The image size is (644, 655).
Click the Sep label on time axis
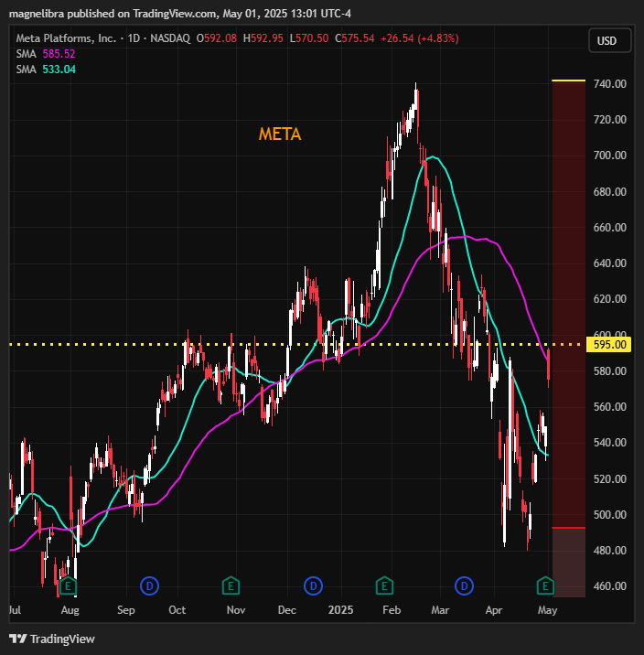pyautogui.click(x=126, y=610)
